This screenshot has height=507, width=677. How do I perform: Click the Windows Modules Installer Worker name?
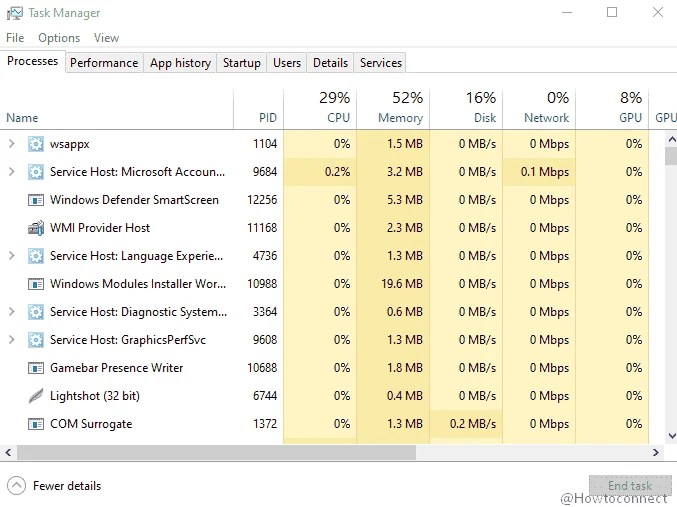138,284
